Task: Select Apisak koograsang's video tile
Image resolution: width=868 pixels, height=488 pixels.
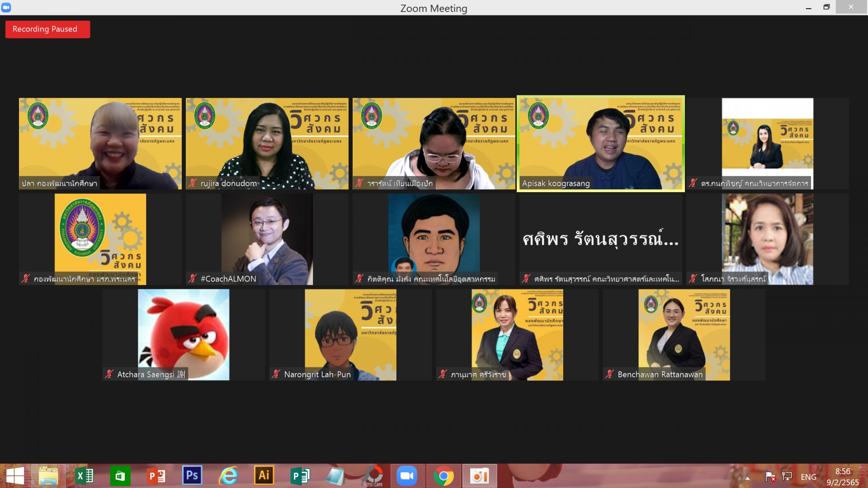Action: 600,143
